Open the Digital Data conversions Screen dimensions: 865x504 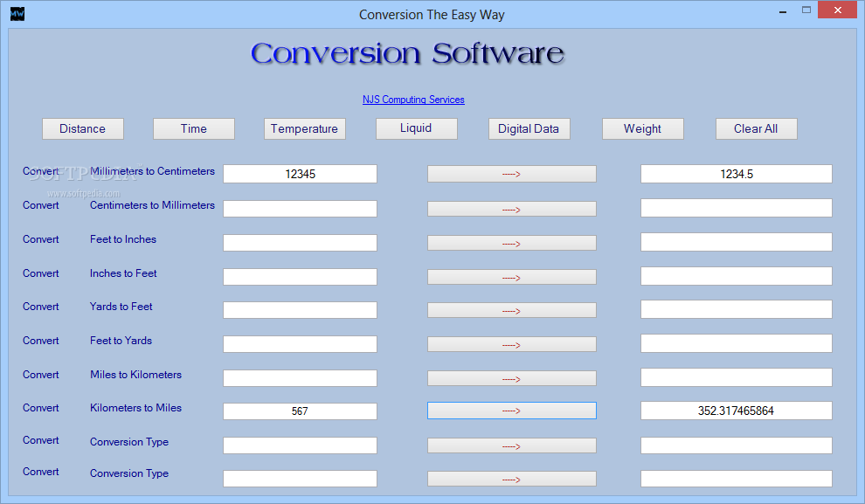(x=529, y=128)
